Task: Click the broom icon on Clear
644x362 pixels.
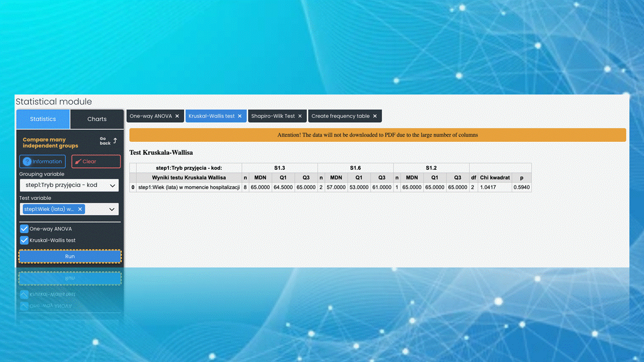Action: point(78,162)
